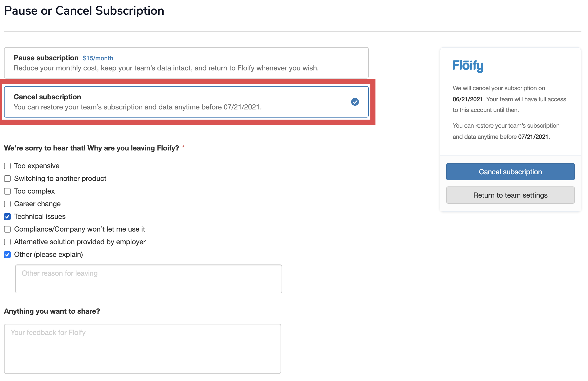Check Switching to another product

7,179
